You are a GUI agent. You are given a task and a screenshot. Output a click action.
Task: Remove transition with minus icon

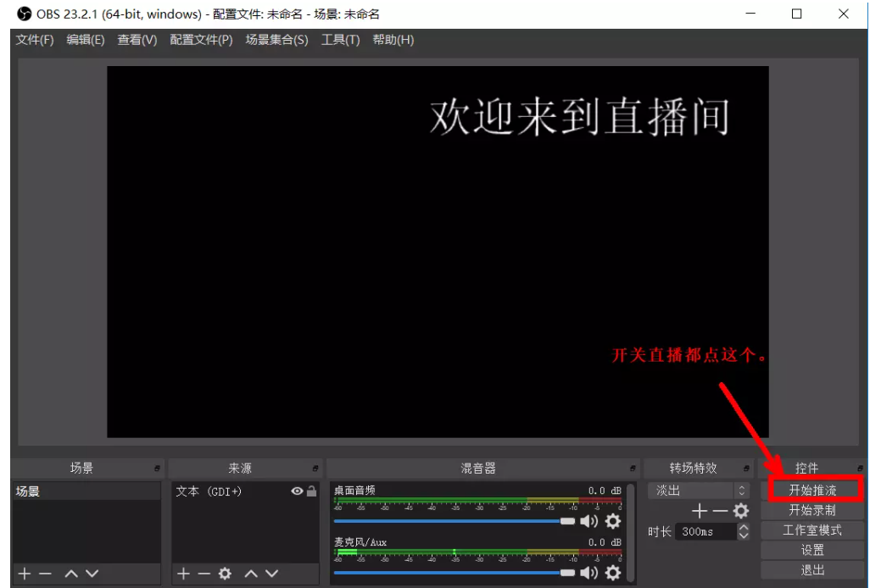720,510
